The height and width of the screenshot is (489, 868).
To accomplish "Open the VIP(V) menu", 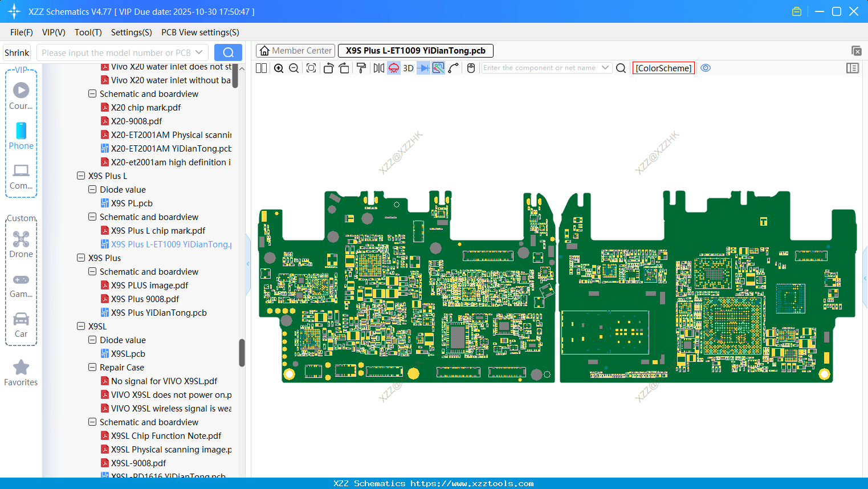I will click(54, 32).
